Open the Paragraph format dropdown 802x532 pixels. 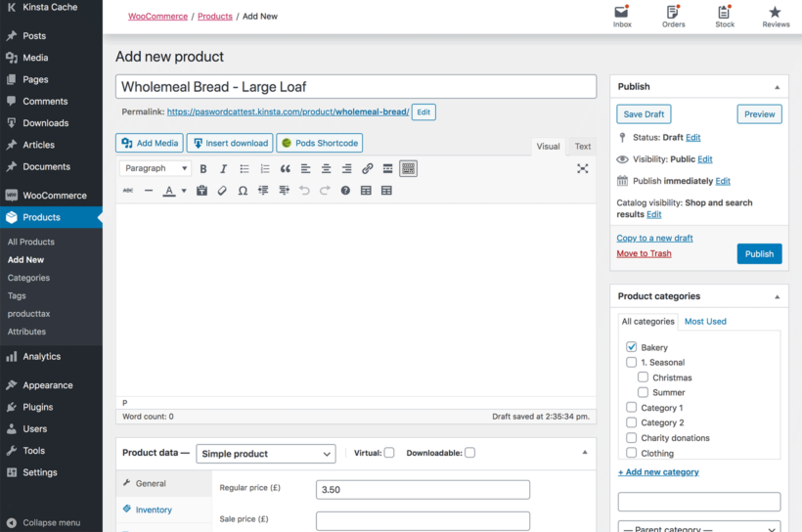(x=156, y=168)
